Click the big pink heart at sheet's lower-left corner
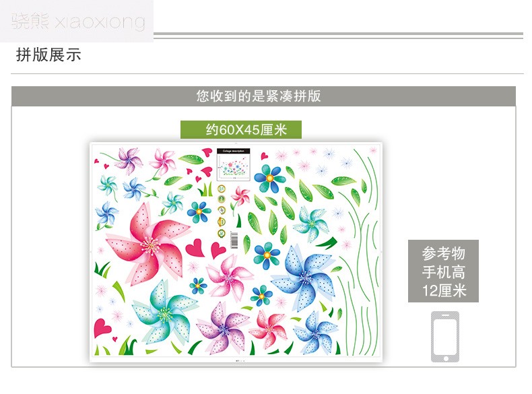 pos(102,327)
